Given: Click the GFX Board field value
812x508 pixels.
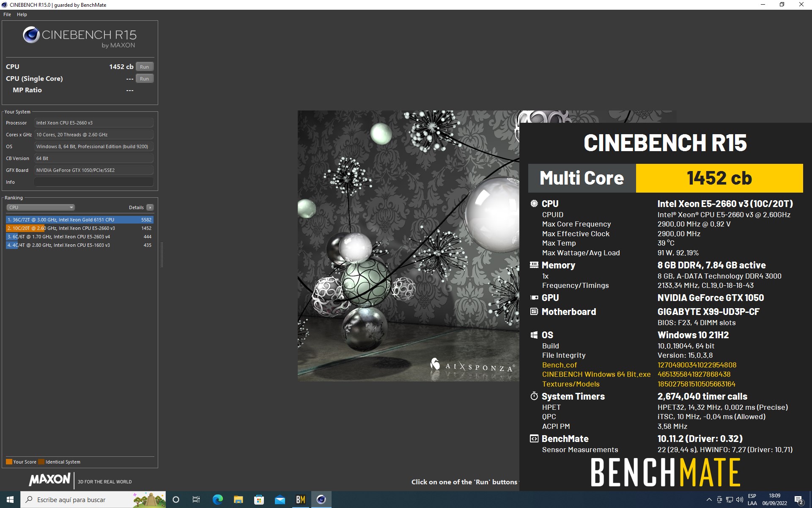Looking at the screenshot, I should pyautogui.click(x=94, y=170).
